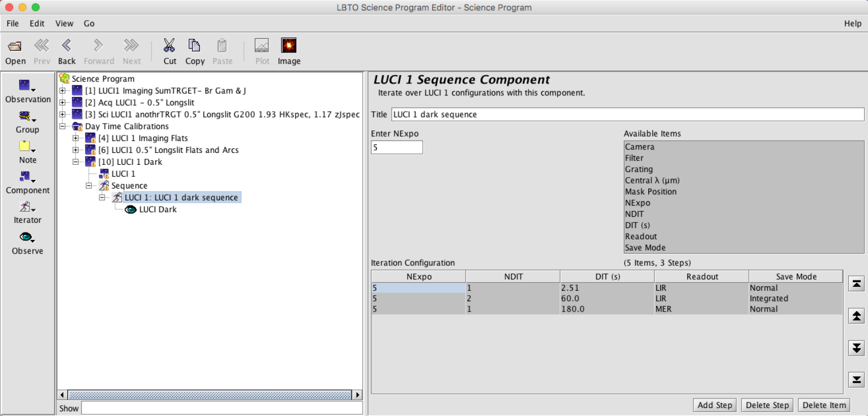Viewport: 868px width, 416px height.
Task: Collapse the Day Time Calibrations group
Action: pyautogui.click(x=62, y=126)
